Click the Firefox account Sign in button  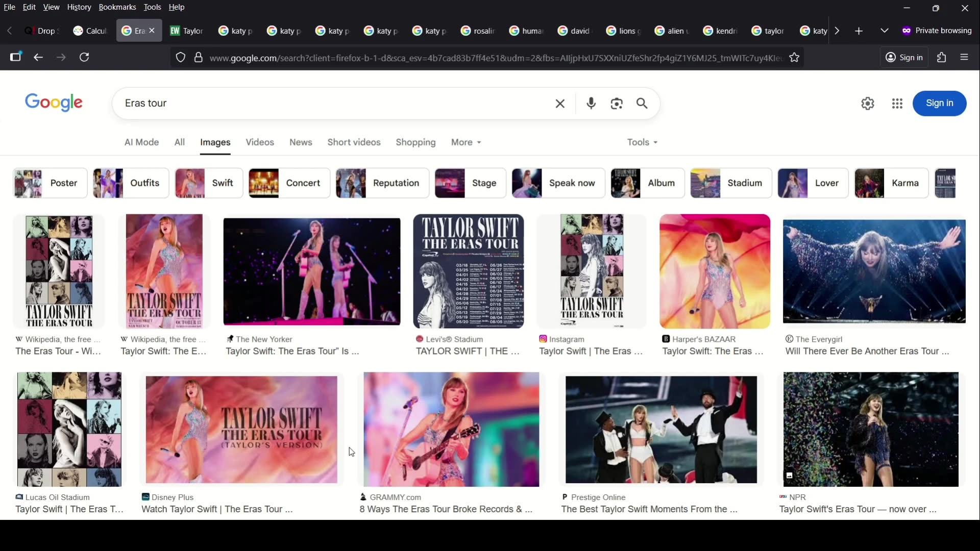tap(904, 57)
